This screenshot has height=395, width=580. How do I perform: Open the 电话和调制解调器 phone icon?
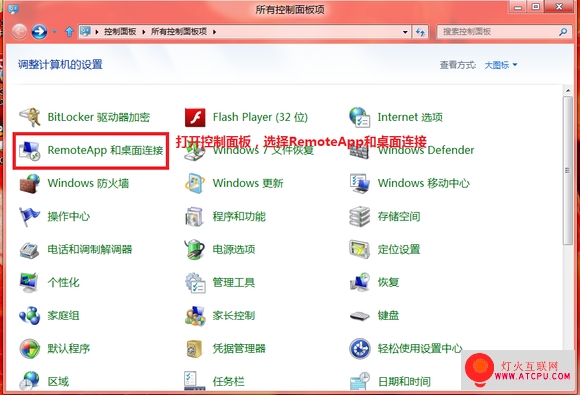[x=30, y=250]
